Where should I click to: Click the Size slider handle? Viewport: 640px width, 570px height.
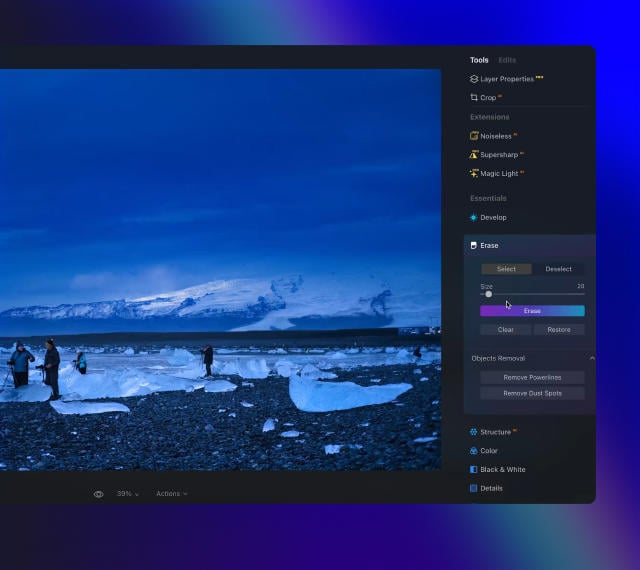[489, 294]
